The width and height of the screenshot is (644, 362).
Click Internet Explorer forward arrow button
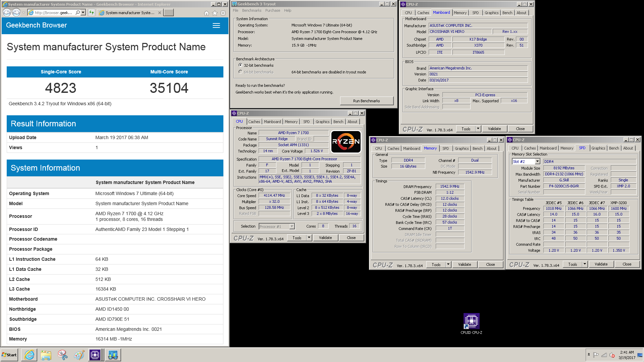(x=16, y=12)
